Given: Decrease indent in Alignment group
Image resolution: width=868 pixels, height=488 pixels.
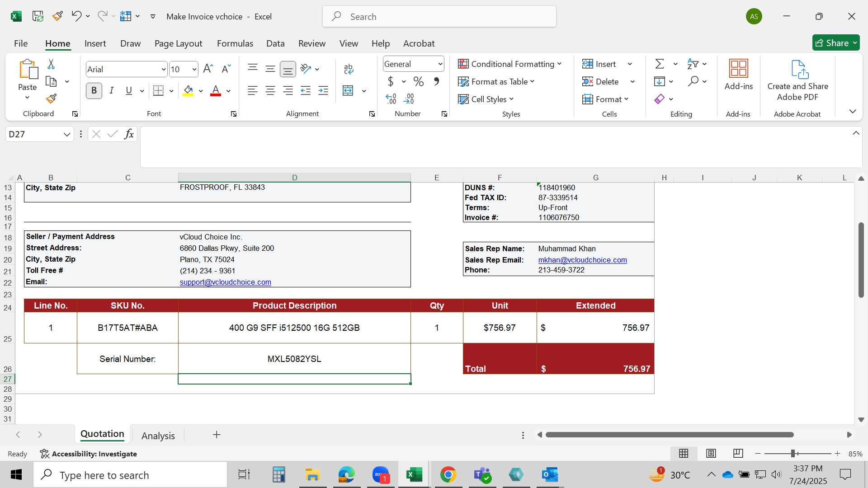Looking at the screenshot, I should click(306, 91).
